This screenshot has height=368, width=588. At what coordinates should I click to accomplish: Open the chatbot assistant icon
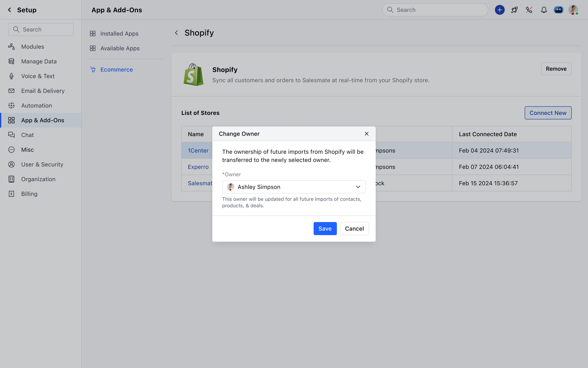click(558, 10)
